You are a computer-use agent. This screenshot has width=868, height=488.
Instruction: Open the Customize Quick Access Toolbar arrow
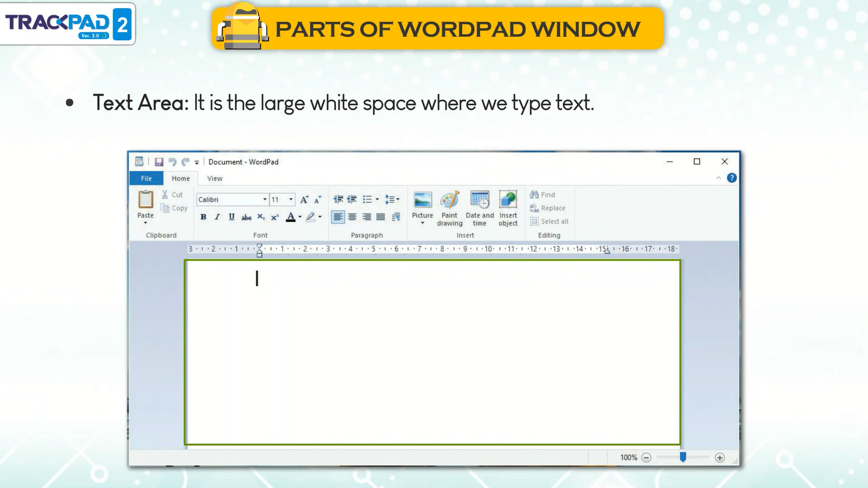[197, 162]
